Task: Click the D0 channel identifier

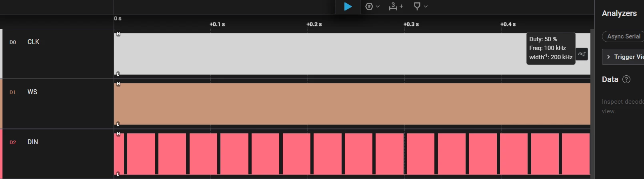Action: click(x=13, y=42)
